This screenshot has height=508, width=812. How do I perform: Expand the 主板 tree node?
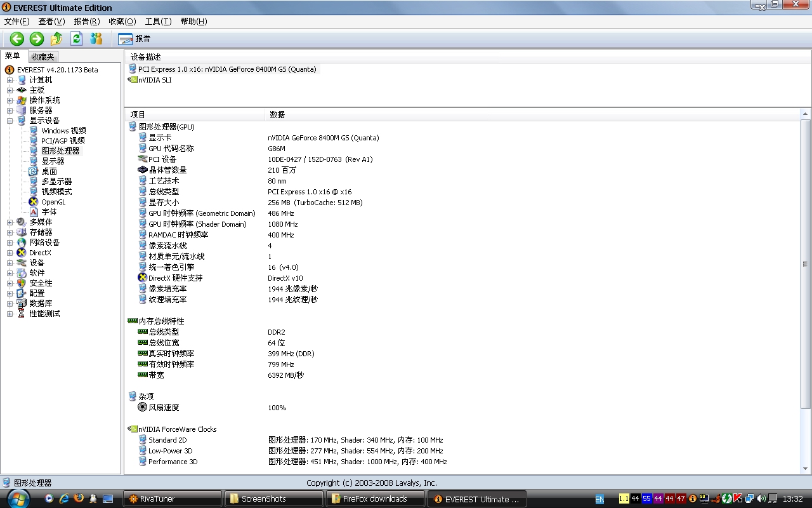point(10,90)
